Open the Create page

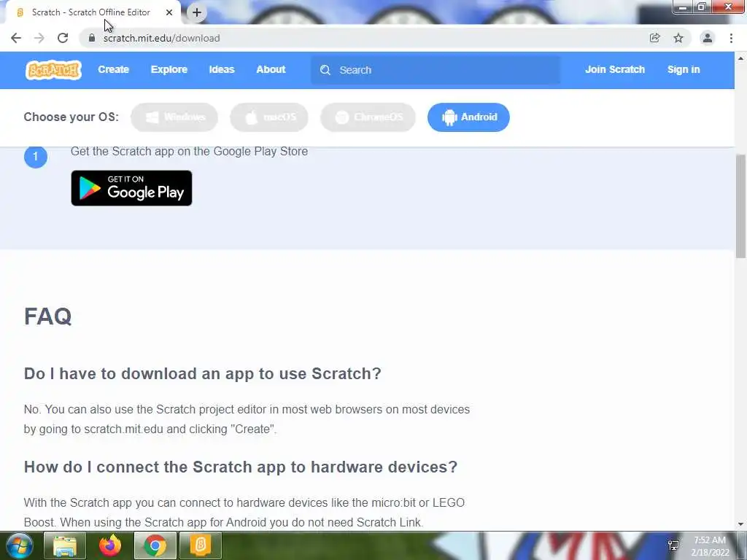113,69
